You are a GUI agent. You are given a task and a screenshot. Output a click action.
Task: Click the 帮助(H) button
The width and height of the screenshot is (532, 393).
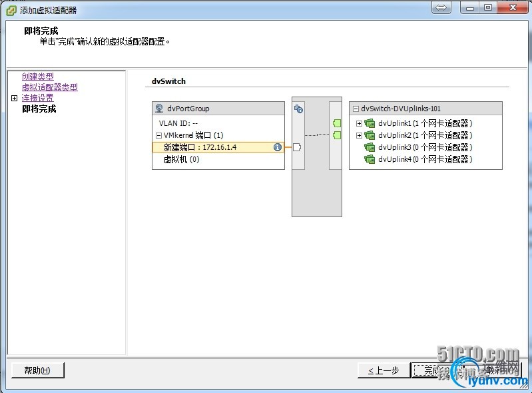[x=38, y=370]
